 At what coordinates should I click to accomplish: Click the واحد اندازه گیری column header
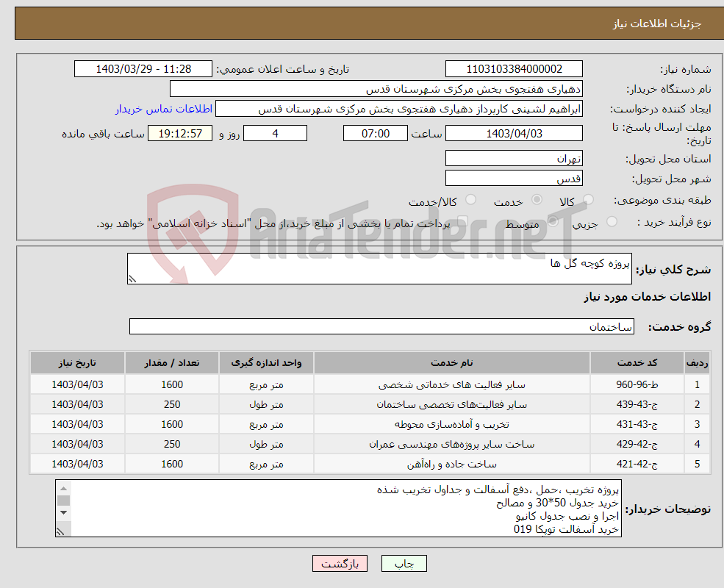tap(266, 363)
